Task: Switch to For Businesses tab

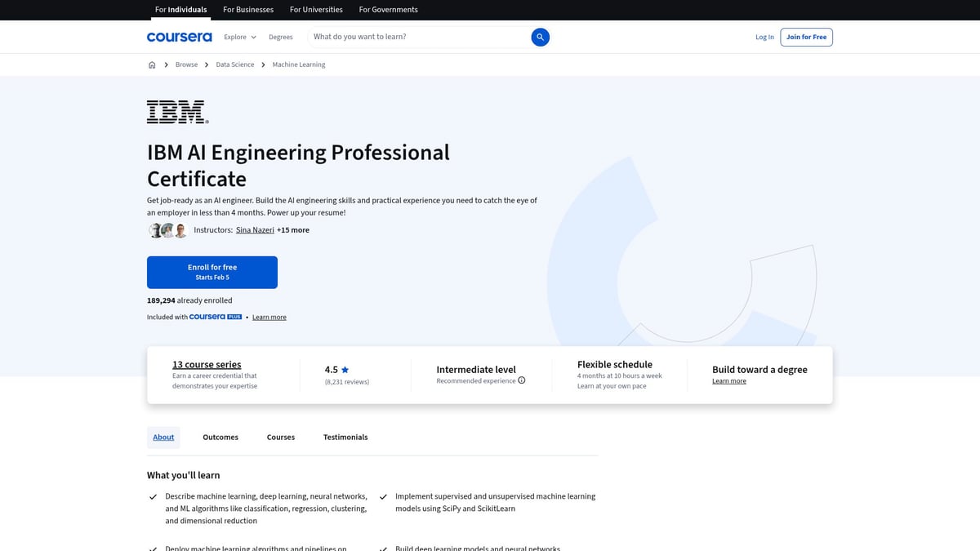Action: coord(249,10)
